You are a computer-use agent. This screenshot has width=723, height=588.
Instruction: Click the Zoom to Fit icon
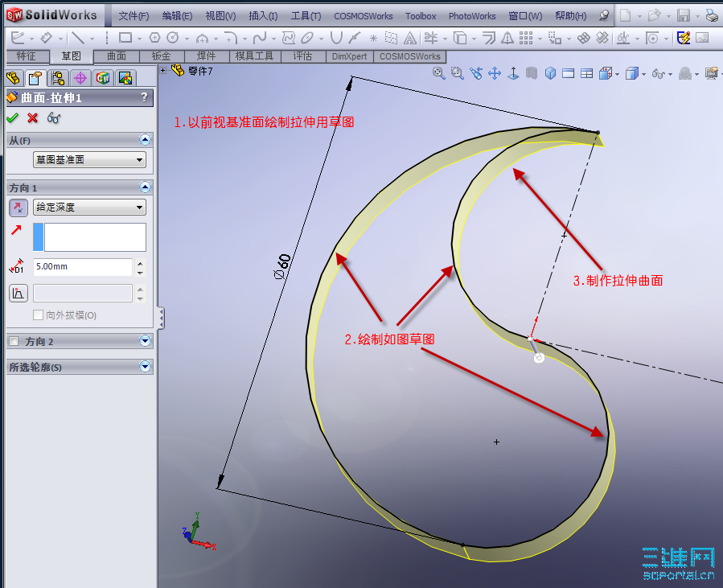pyautogui.click(x=439, y=73)
